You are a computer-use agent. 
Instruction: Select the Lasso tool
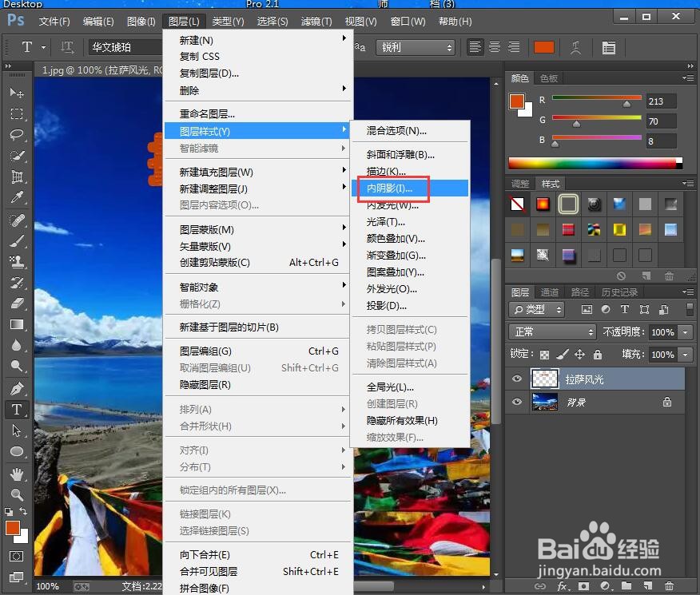18,134
